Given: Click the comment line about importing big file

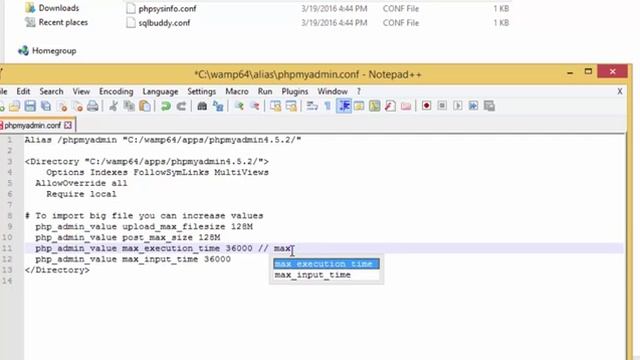Looking at the screenshot, I should (x=144, y=216).
